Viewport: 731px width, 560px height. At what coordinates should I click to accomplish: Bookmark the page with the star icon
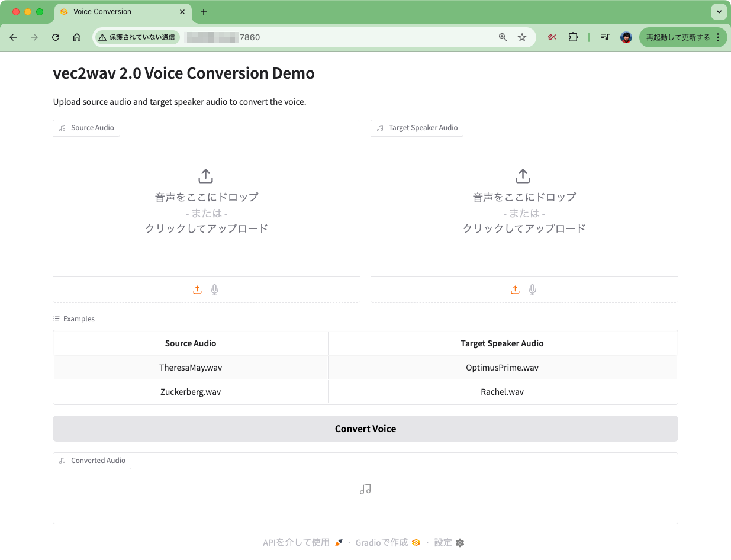tap(522, 37)
